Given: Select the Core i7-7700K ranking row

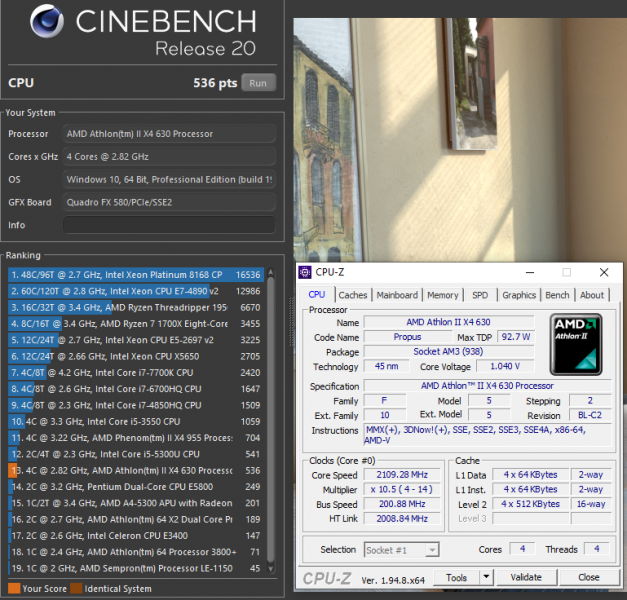Looking at the screenshot, I should click(x=136, y=373).
